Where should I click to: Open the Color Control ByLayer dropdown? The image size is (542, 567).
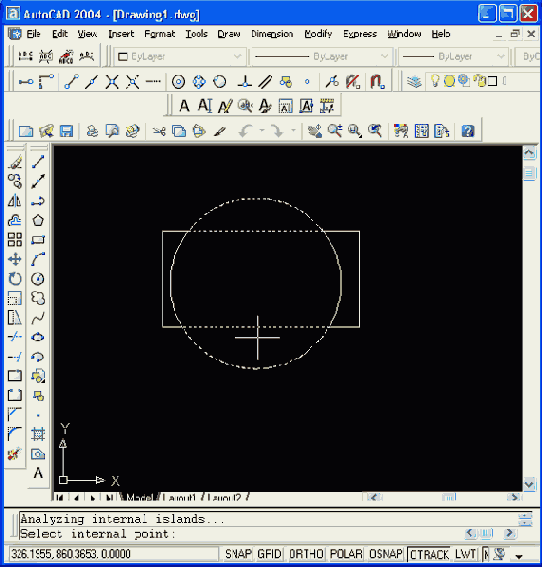click(180, 56)
